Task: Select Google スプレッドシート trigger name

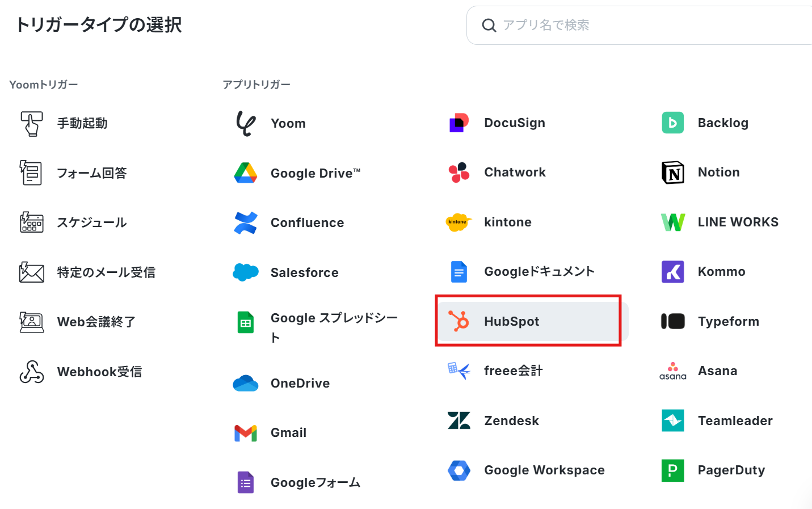Action: (334, 327)
